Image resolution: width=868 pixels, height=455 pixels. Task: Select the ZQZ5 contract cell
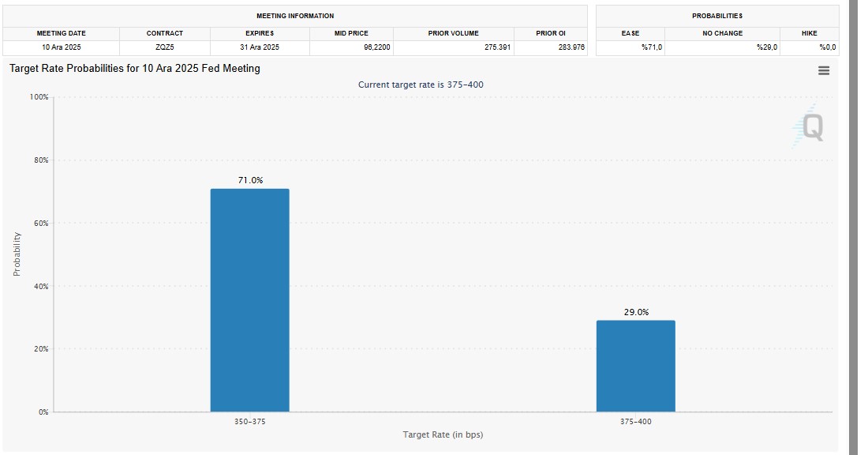tap(165, 47)
